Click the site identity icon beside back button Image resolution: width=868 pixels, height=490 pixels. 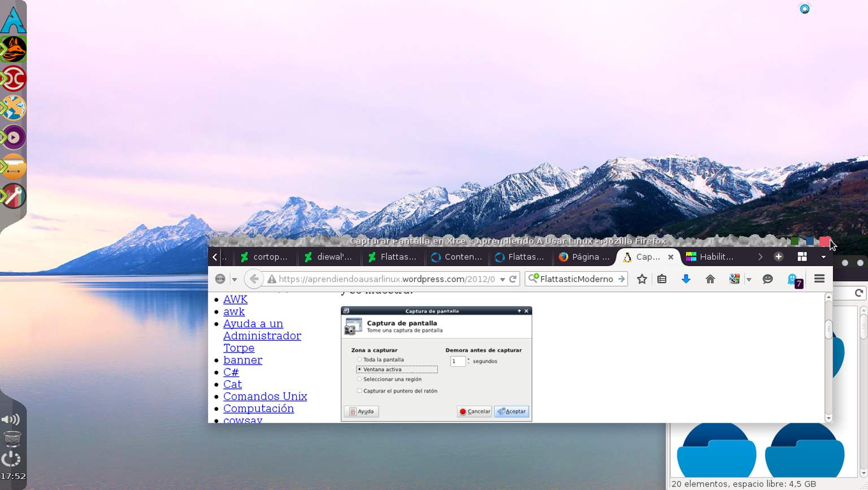pyautogui.click(x=220, y=279)
